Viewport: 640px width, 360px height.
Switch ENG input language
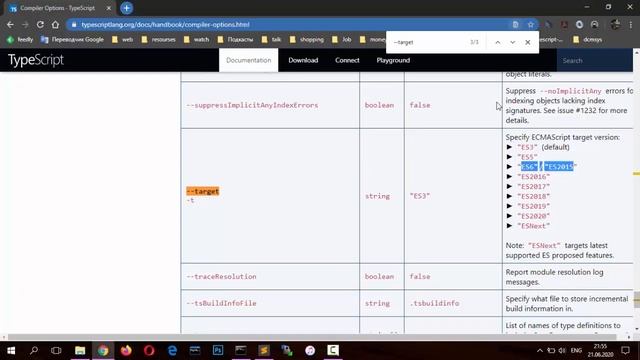[x=576, y=351]
